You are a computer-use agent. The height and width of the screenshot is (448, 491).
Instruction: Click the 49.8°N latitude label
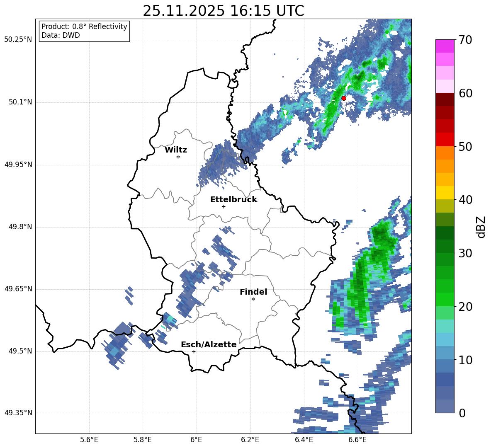(20, 227)
